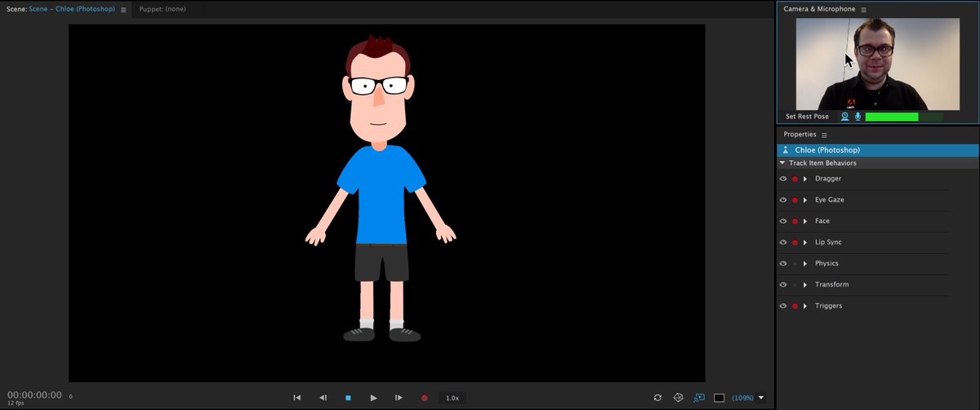The height and width of the screenshot is (410, 980).
Task: Select the Scene tab
Action: click(62, 10)
